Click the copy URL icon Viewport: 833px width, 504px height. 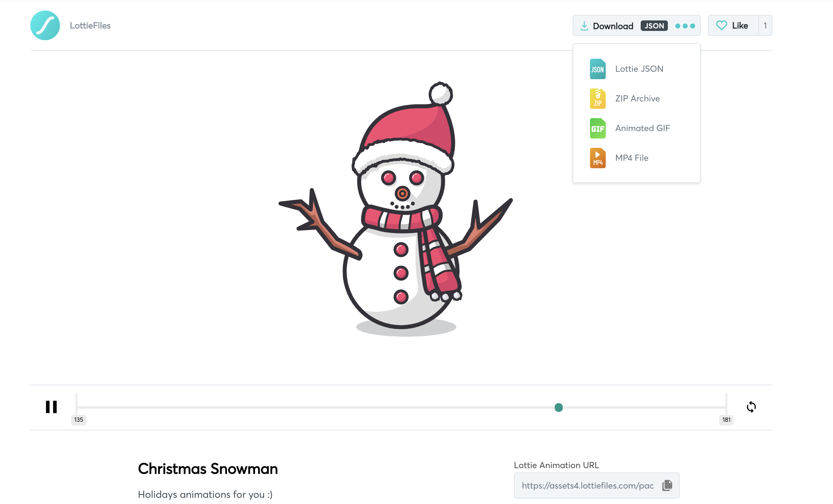point(667,485)
